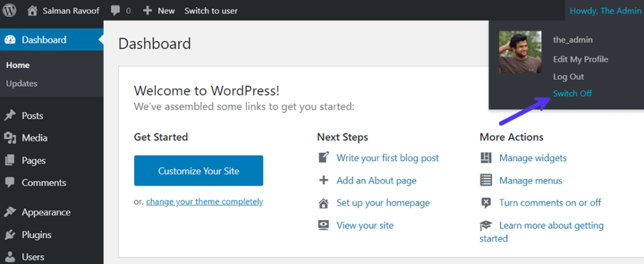Click the comments bubble icon in admin bar
644x264 pixels.
point(115,11)
